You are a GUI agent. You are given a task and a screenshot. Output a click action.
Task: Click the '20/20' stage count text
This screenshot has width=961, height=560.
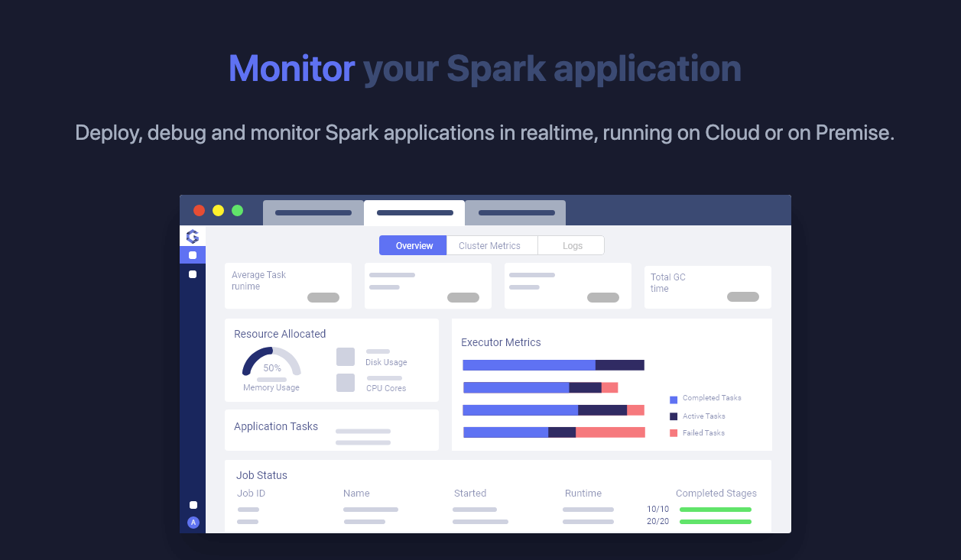coord(657,522)
